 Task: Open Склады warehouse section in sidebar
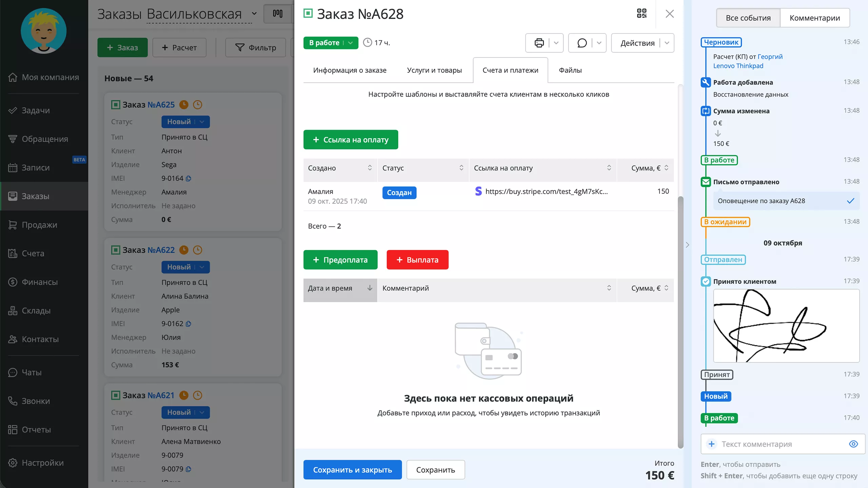36,310
